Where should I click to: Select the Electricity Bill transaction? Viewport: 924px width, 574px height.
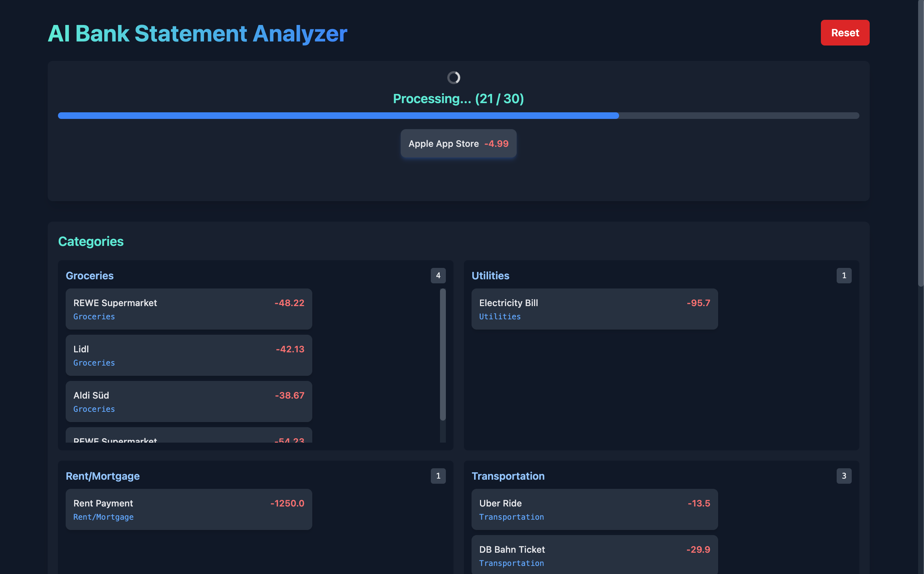click(594, 309)
